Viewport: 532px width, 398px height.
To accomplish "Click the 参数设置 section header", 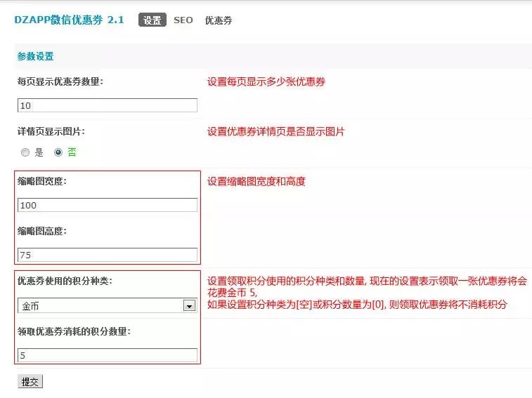I will click(x=35, y=56).
